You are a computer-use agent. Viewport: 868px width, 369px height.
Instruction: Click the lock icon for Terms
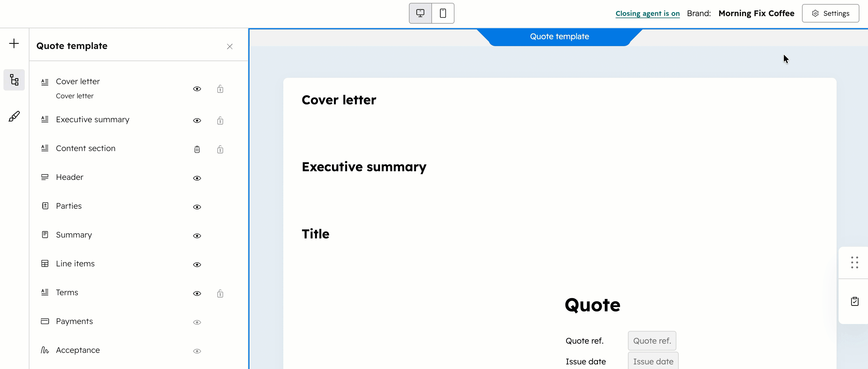click(x=220, y=293)
